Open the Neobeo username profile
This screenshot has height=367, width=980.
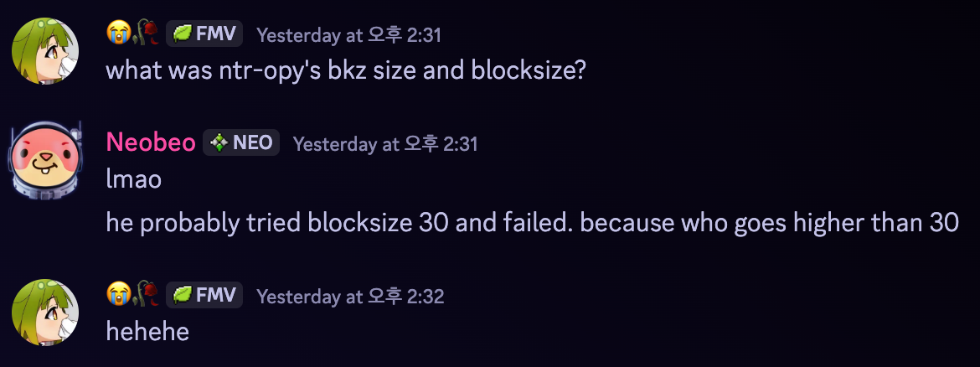click(151, 143)
